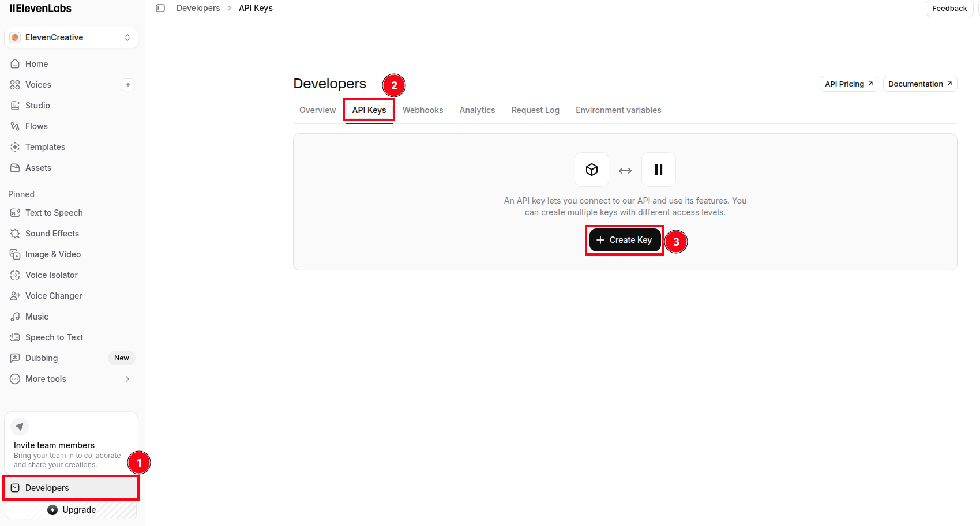The width and height of the screenshot is (980, 526).
Task: Click the Upgrade button
Action: pos(72,510)
